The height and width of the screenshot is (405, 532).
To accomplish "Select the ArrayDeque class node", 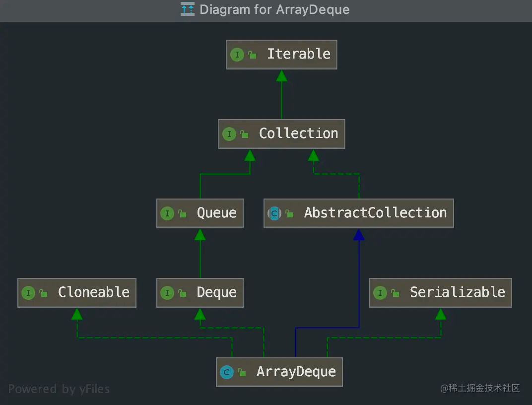I will [x=296, y=372].
